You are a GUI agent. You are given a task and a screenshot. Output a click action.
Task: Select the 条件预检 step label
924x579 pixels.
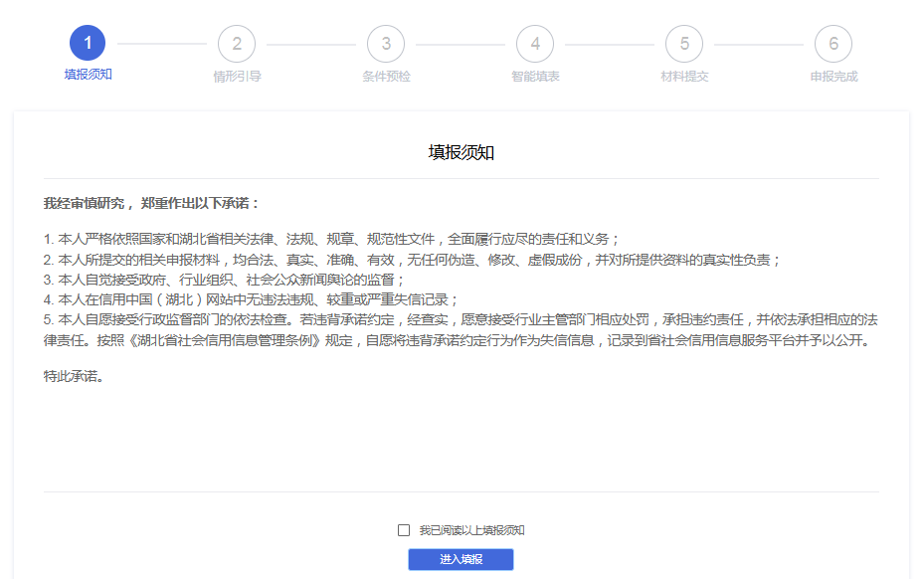386,75
